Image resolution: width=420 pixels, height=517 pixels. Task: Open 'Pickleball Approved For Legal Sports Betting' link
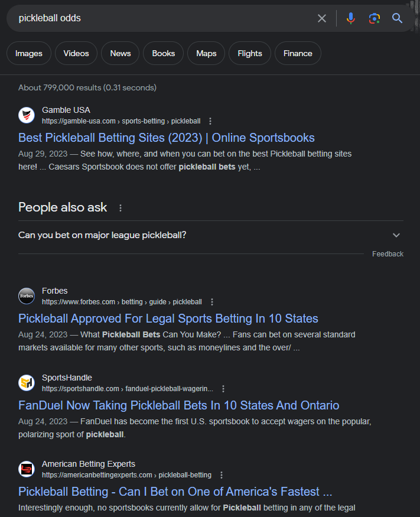pyautogui.click(x=168, y=318)
